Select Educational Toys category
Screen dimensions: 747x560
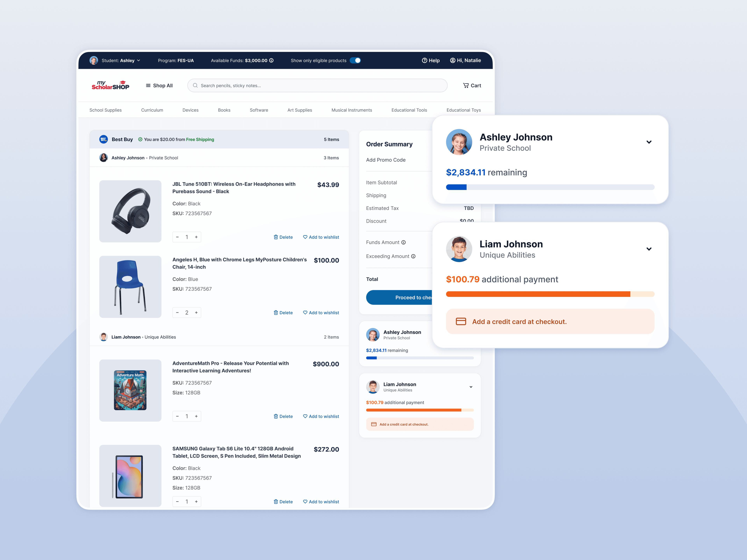pos(463,110)
